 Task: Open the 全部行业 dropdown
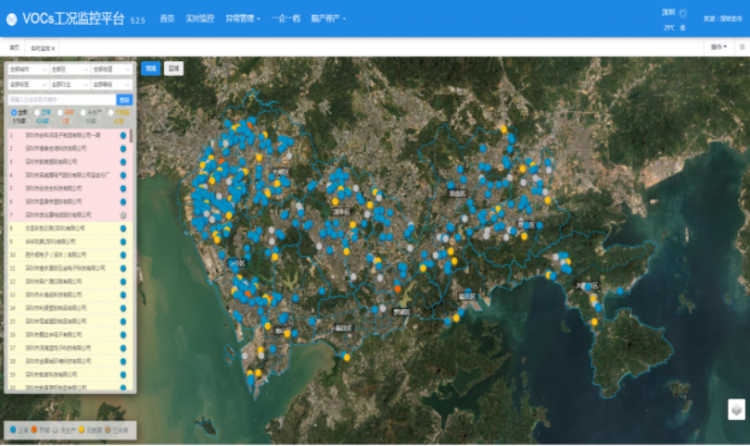[70, 84]
